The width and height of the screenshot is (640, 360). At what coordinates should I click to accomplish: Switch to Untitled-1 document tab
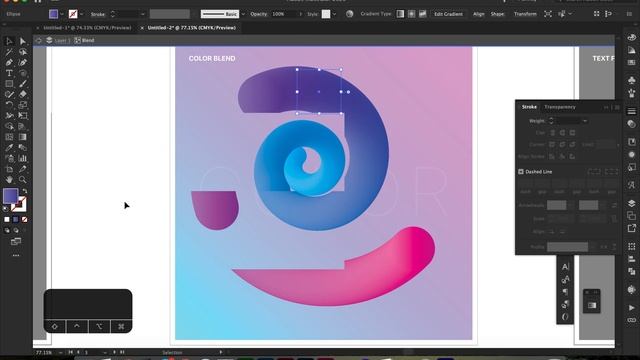(x=87, y=28)
